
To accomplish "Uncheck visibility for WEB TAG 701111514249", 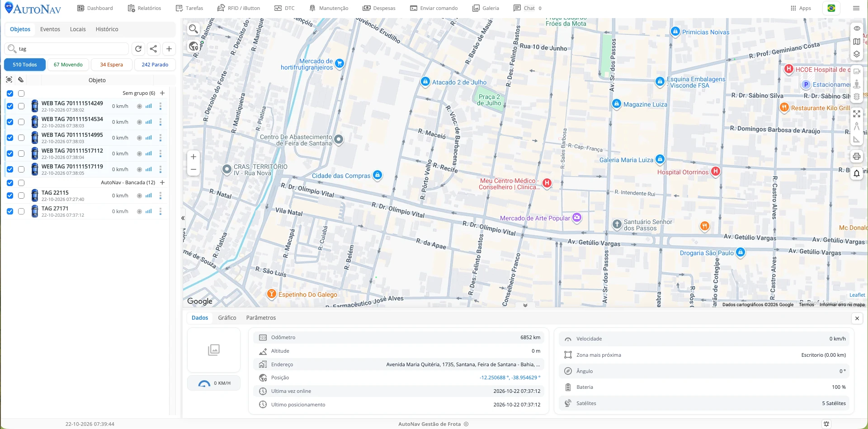I will [x=10, y=107].
